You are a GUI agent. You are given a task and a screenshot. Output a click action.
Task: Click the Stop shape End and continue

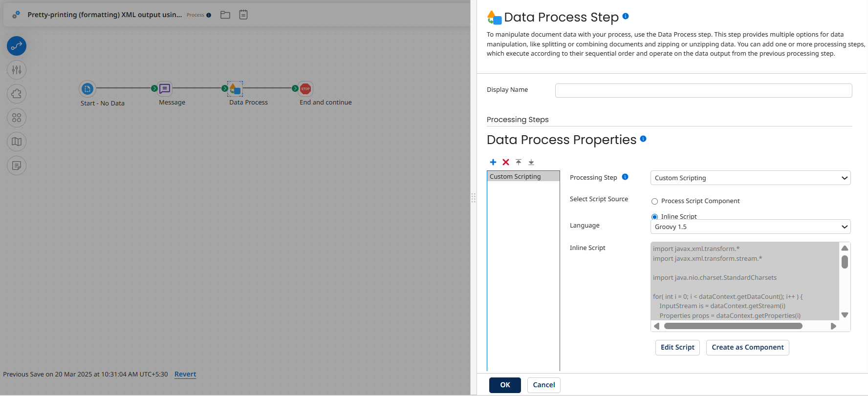pos(305,89)
